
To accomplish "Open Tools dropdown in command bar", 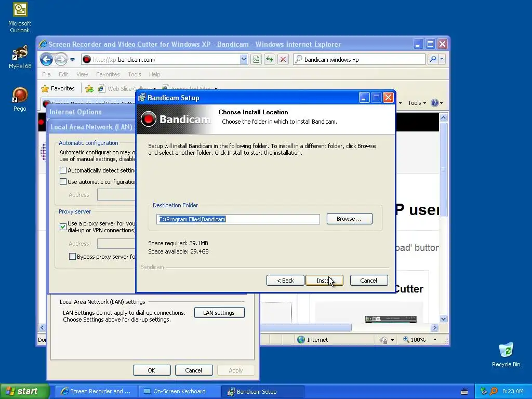I will [x=417, y=103].
